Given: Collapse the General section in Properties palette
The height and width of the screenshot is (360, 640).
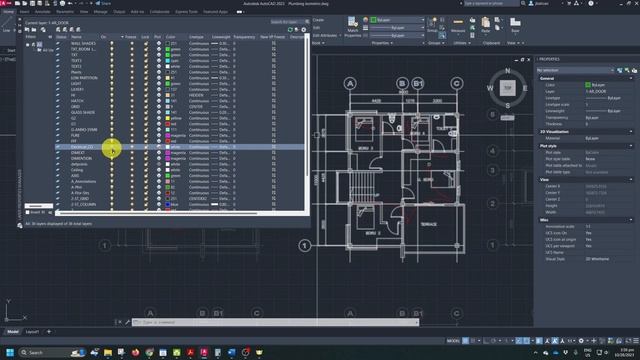Looking at the screenshot, I should point(631,78).
